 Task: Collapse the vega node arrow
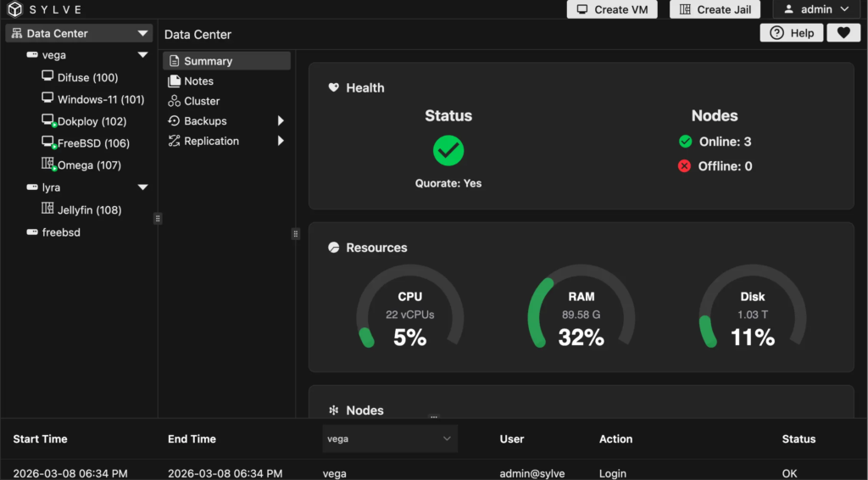point(142,55)
